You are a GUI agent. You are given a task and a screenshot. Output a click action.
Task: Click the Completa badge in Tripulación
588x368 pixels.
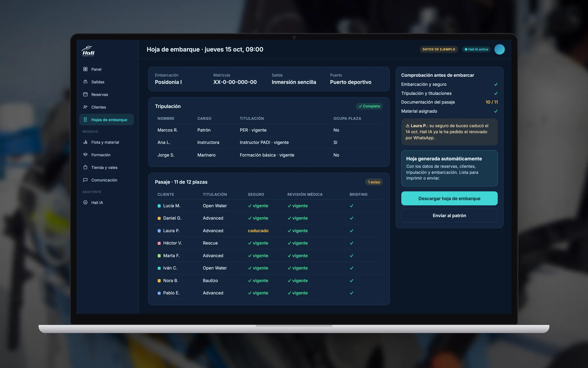[369, 106]
